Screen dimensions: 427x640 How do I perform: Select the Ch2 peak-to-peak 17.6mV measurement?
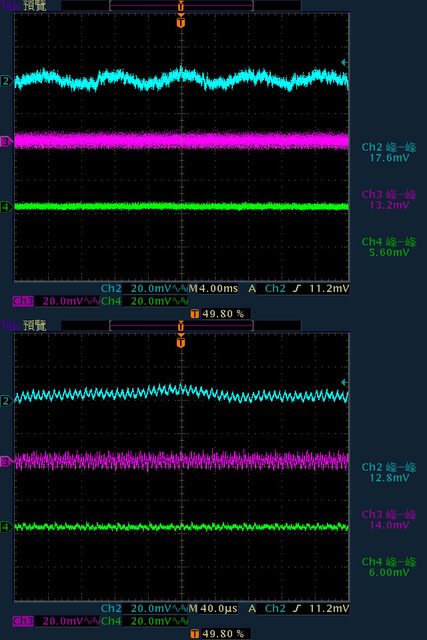pyautogui.click(x=389, y=152)
